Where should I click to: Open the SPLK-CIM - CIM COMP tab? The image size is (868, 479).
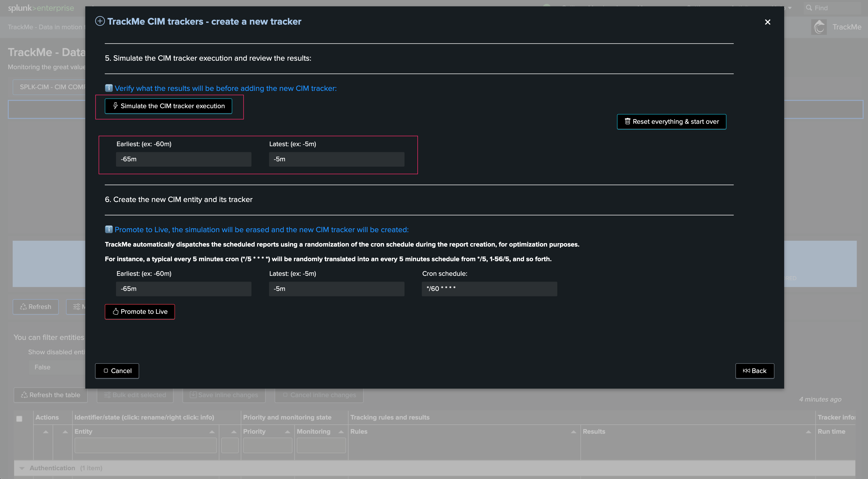[x=49, y=87]
